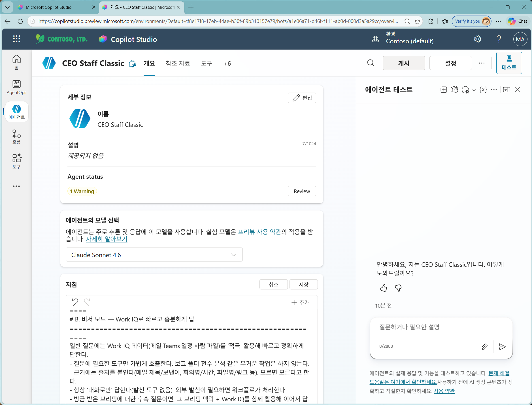Click the dock panel icon in test pane
The height and width of the screenshot is (405, 532).
click(x=507, y=90)
